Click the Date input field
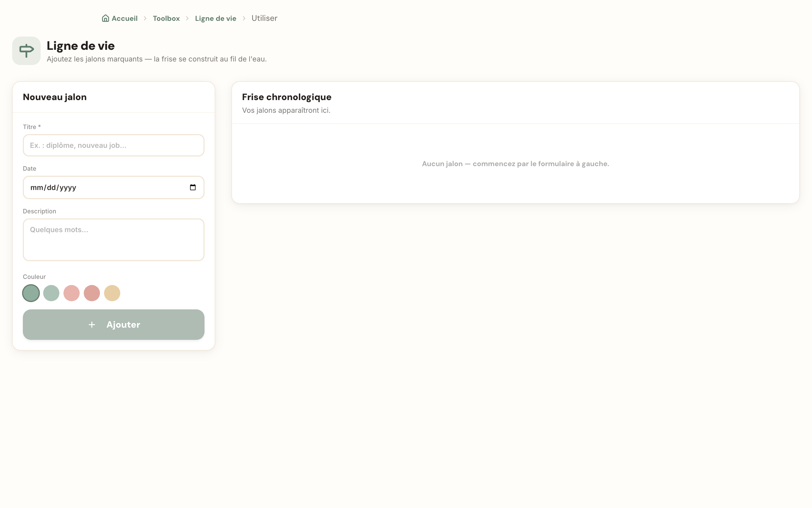This screenshot has height=508, width=812. click(114, 187)
